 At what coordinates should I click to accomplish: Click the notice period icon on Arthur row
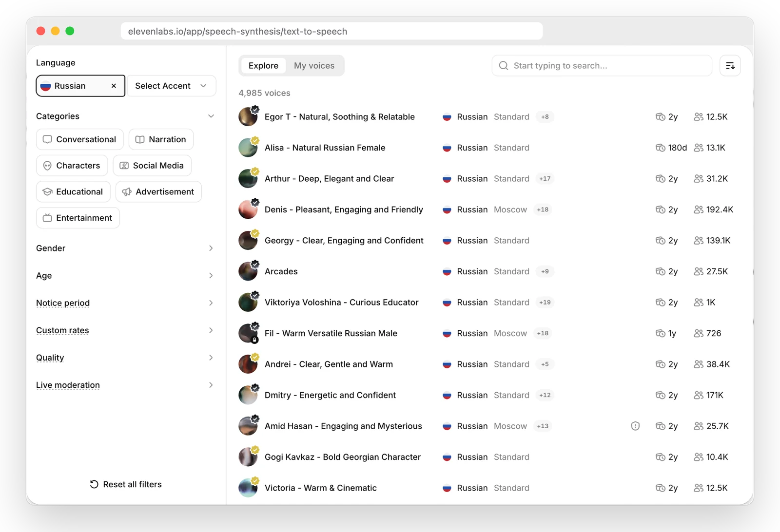coord(661,179)
